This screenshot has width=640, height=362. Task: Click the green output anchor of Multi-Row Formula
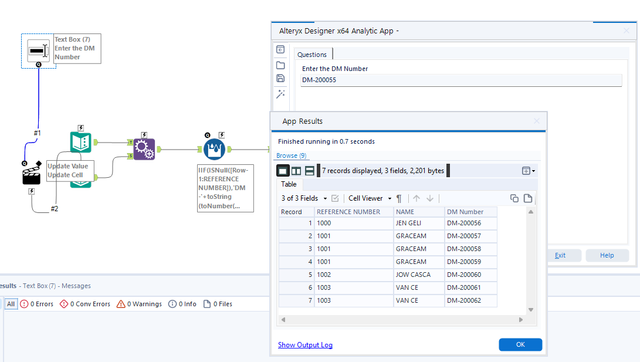pos(230,149)
